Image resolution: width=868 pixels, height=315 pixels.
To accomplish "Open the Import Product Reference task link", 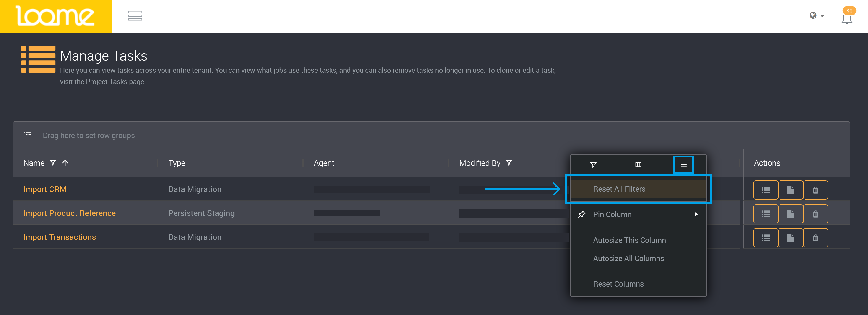I will pyautogui.click(x=69, y=213).
